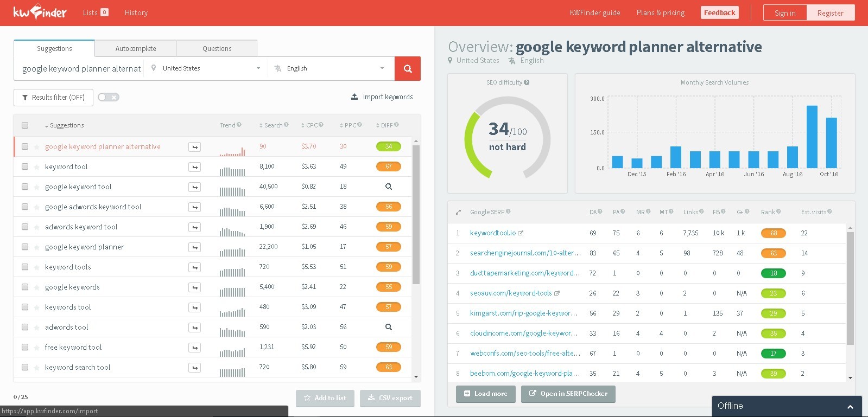The height and width of the screenshot is (417, 868).
Task: Click expand arrows icon in SERP table header
Action: tap(458, 212)
